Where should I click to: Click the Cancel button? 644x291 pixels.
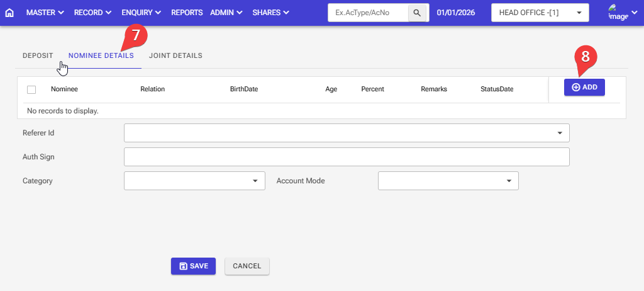[x=247, y=266]
